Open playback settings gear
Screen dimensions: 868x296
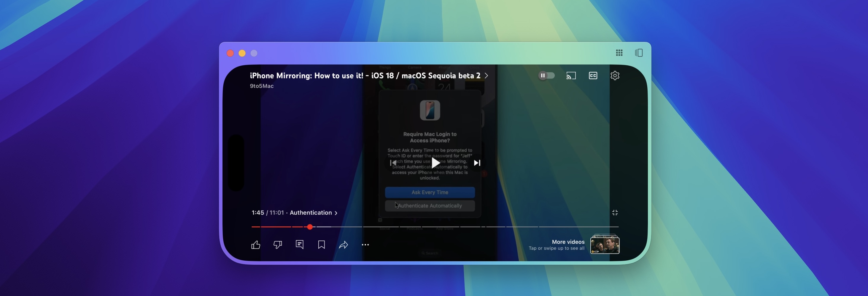[615, 75]
